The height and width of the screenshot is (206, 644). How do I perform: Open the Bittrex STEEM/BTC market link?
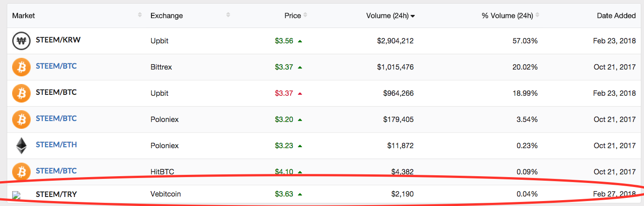[x=56, y=66]
